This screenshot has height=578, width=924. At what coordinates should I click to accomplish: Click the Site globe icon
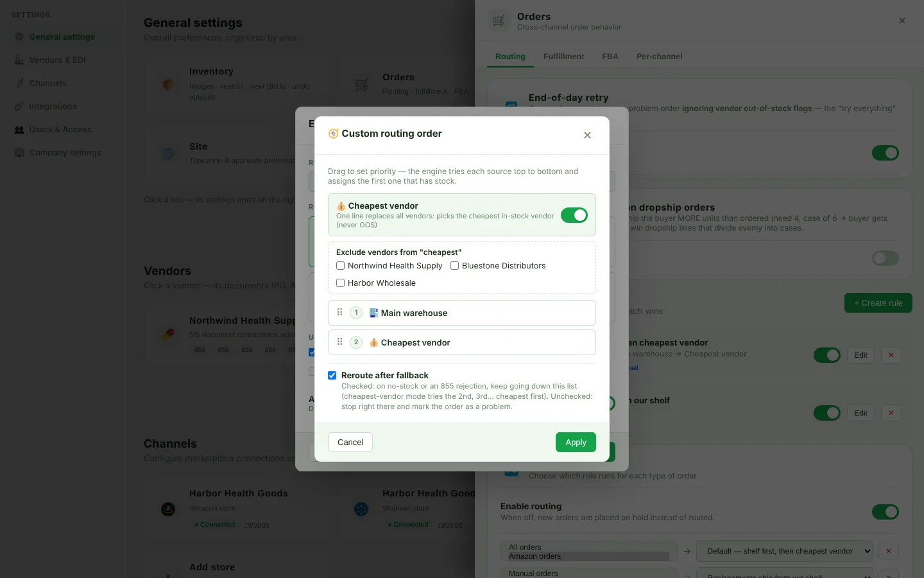click(168, 153)
